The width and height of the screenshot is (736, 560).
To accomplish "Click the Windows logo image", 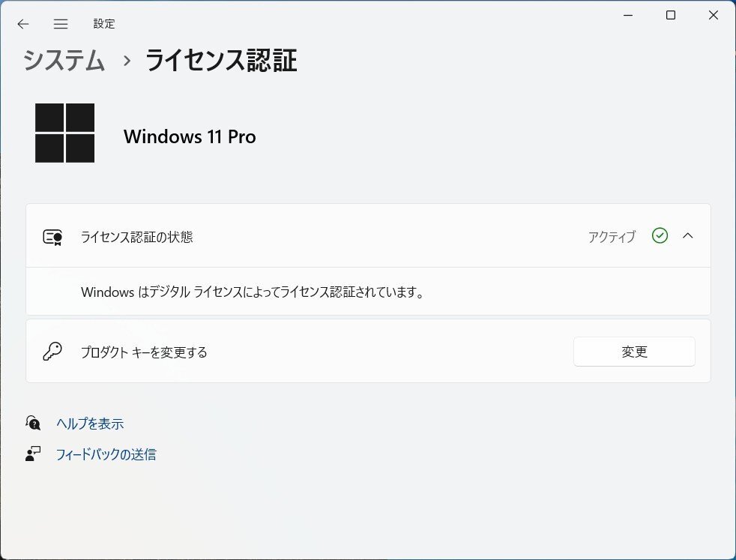I will click(x=64, y=133).
